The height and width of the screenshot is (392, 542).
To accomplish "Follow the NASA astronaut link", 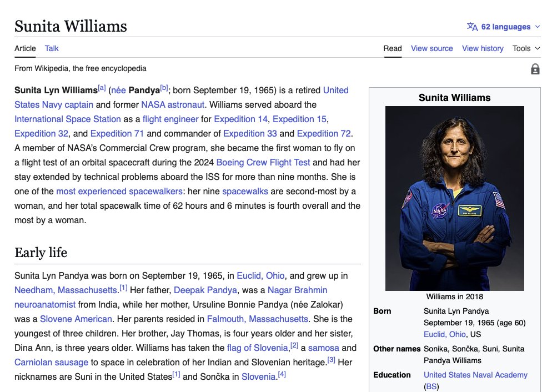I will (173, 105).
